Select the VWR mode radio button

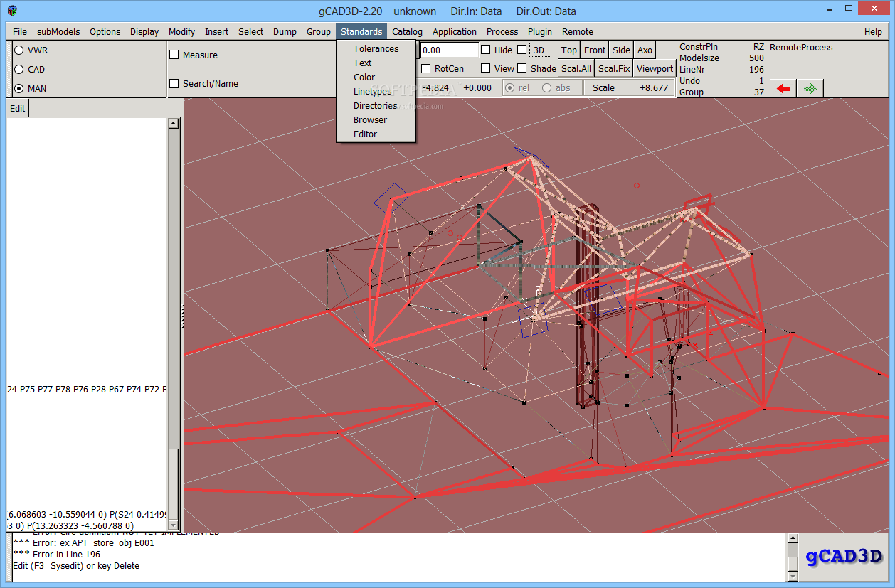pyautogui.click(x=19, y=50)
